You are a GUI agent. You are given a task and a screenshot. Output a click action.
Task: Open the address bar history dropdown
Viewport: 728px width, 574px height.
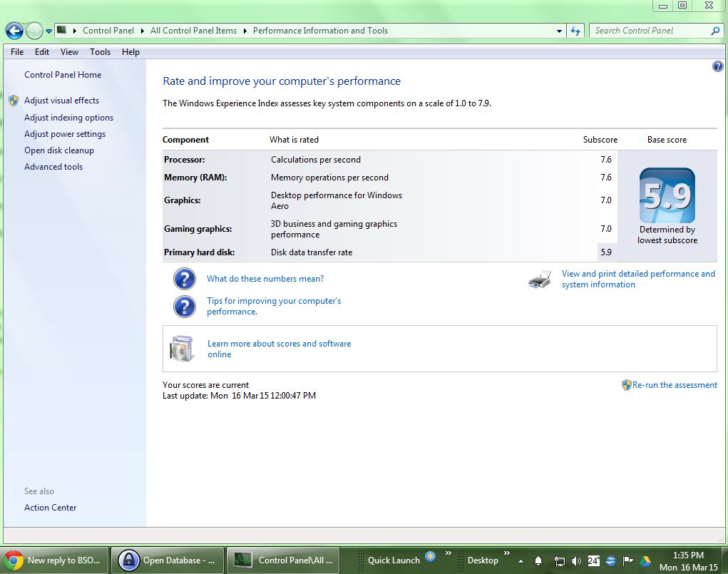pos(559,31)
